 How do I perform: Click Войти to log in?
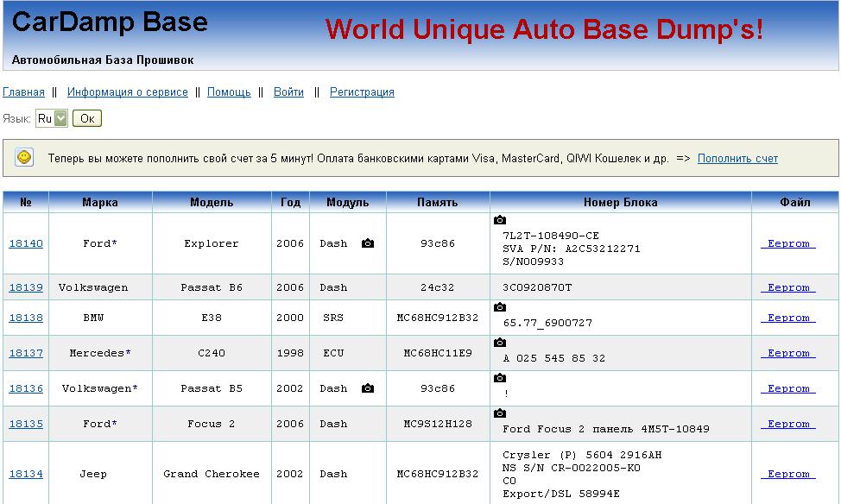pyautogui.click(x=288, y=91)
